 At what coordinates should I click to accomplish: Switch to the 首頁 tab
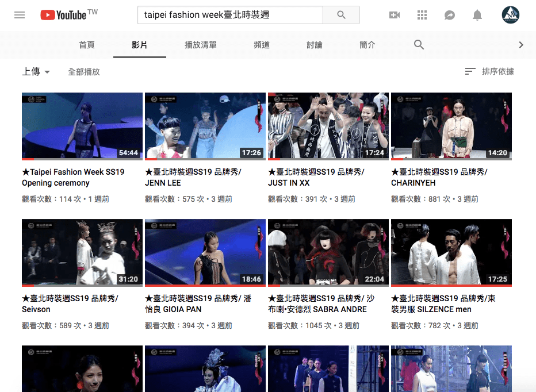coord(87,45)
